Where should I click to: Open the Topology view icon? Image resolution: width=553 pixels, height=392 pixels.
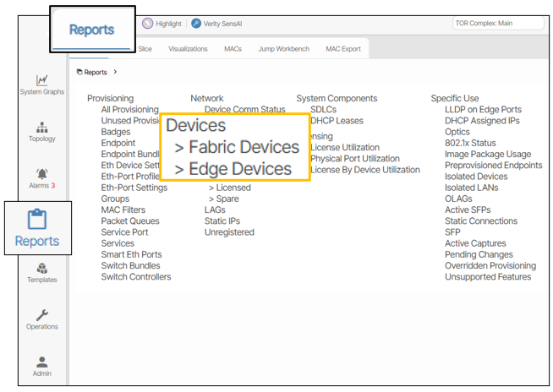point(41,128)
